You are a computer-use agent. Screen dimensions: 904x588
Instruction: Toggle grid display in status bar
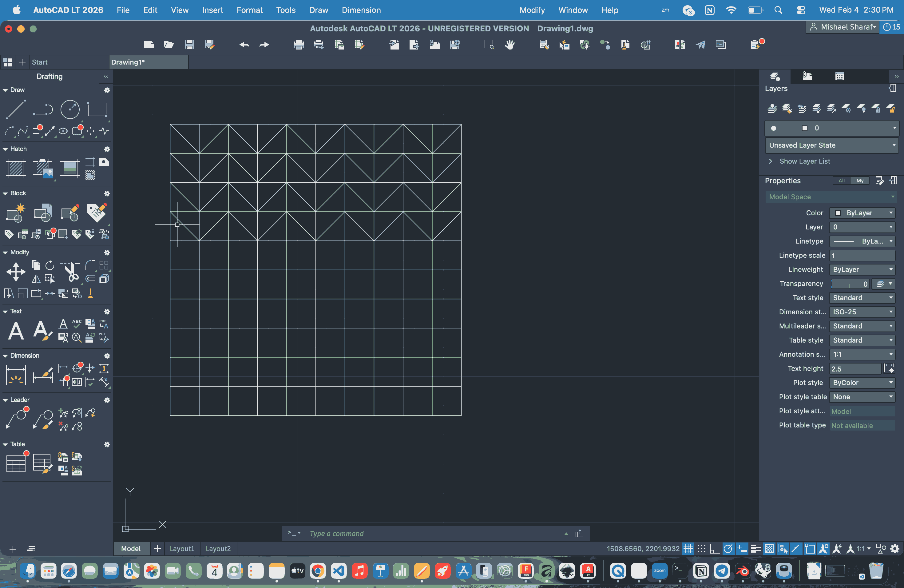pos(688,549)
